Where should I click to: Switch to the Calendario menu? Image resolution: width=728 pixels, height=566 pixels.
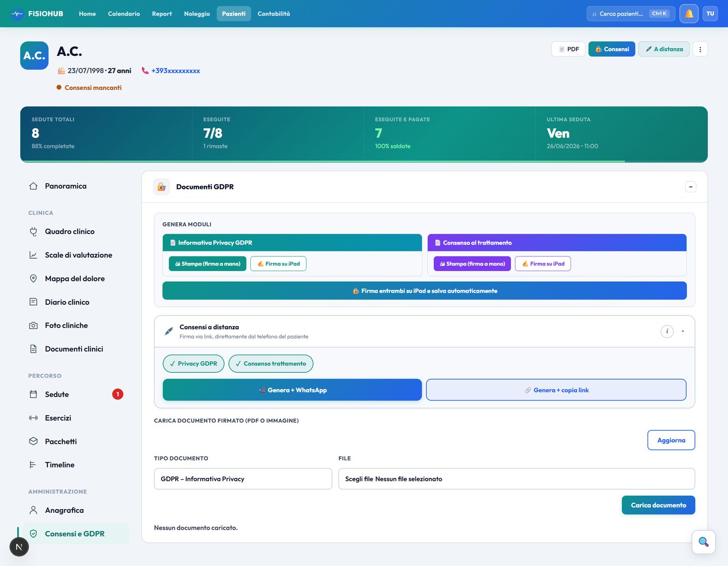point(124,14)
